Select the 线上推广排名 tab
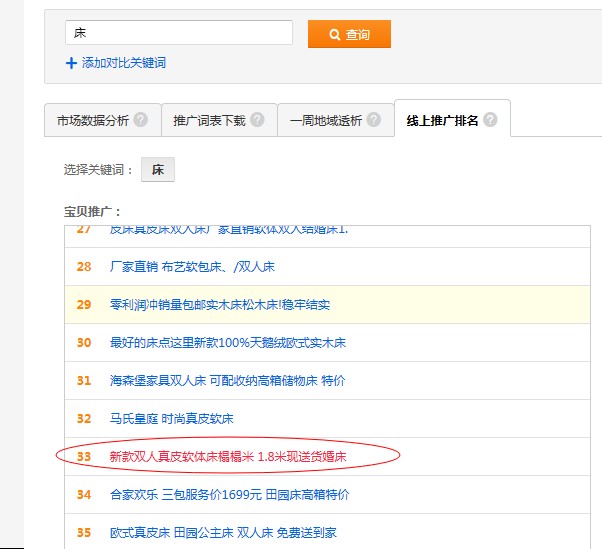Screen dimensions: 602x549 tap(442, 120)
